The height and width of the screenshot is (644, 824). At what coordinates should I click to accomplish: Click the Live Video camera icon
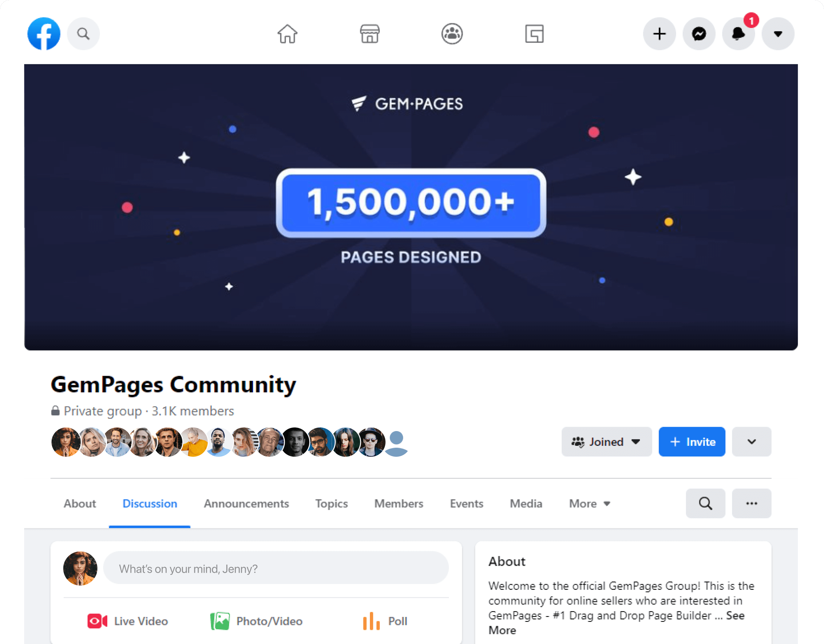tap(97, 621)
